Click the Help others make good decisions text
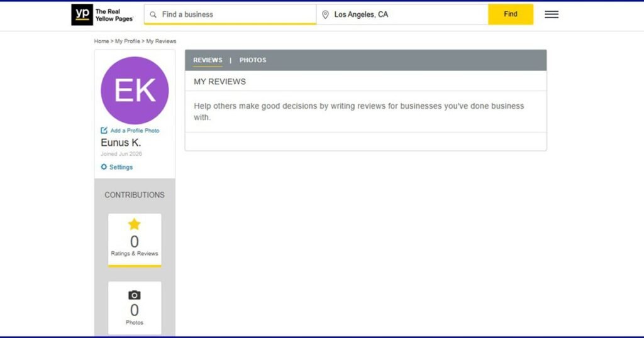Screen dimensions: 644x338 (x=359, y=112)
